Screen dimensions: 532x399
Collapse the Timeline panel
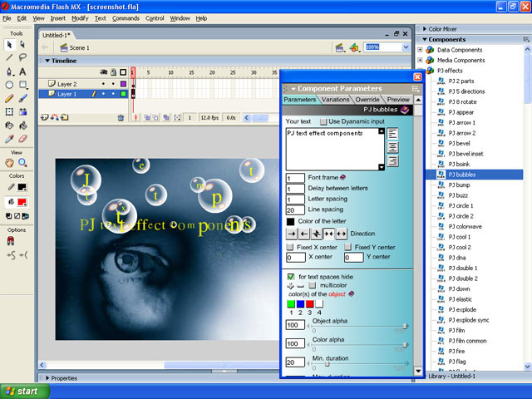tap(48, 61)
